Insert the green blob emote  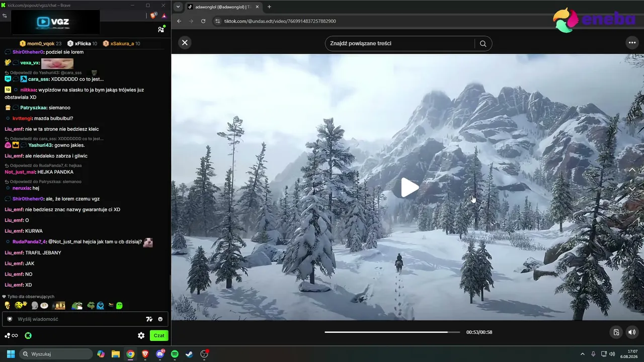[119, 305]
